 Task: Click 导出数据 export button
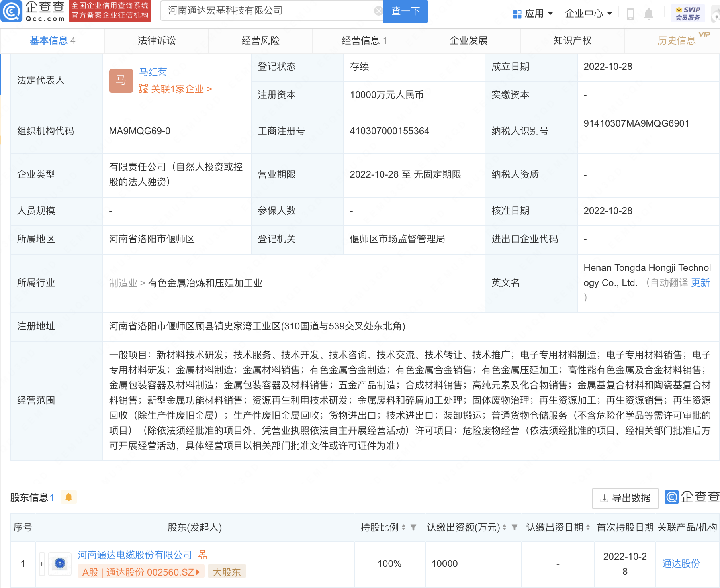coord(625,498)
